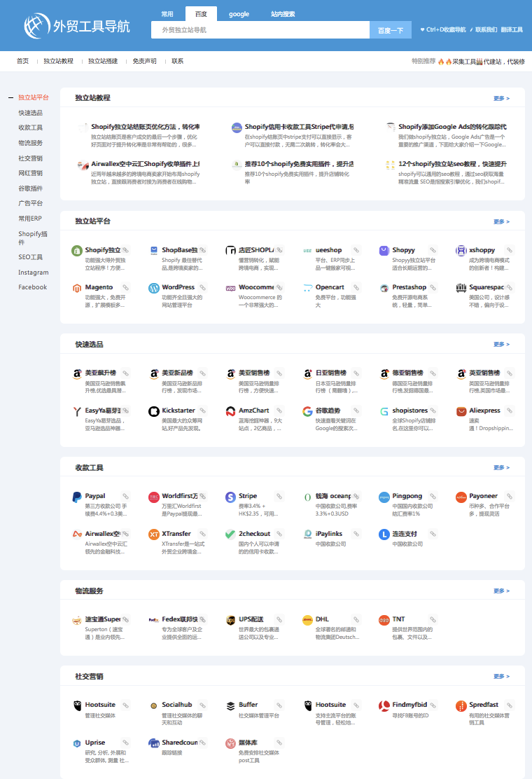Screen dimensions: 532x779
Task: Open 独立站搭建 navigation item
Action: pyautogui.click(x=103, y=61)
